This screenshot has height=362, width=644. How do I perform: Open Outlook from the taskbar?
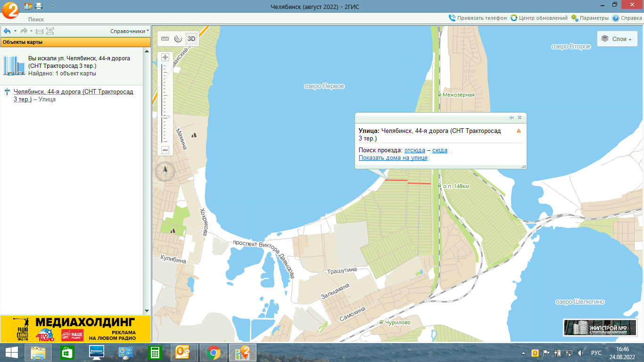pos(182,353)
